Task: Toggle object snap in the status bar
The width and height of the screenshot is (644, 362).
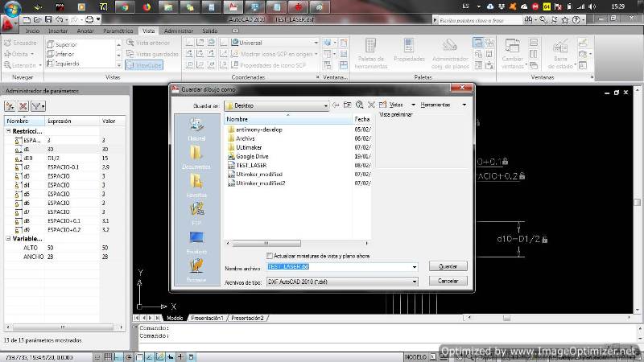Action: click(x=139, y=357)
